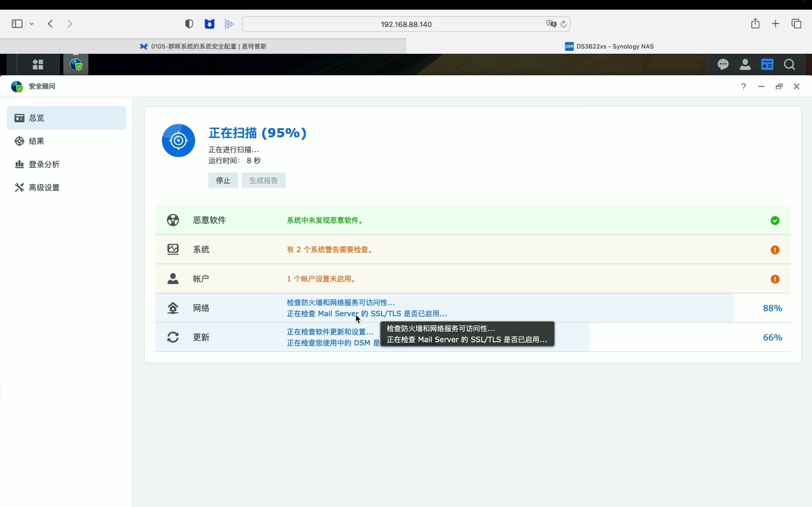Click the green checkmark on 恶意软件 row

click(775, 220)
